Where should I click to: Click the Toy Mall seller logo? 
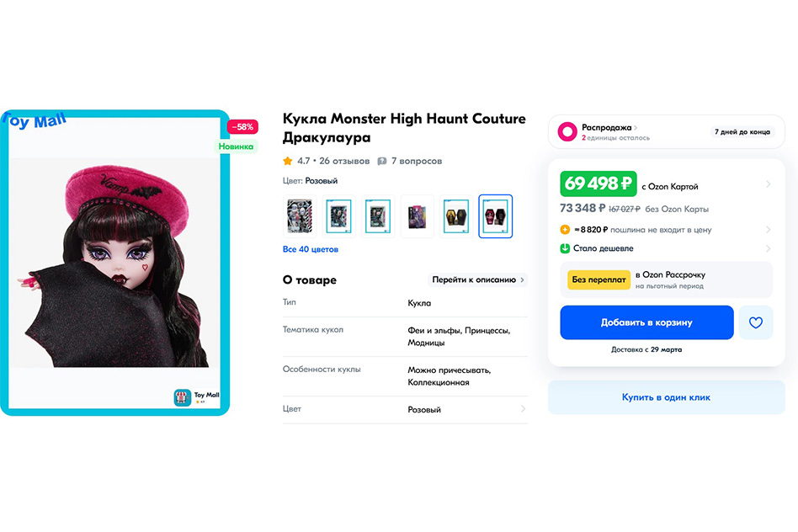tap(182, 397)
